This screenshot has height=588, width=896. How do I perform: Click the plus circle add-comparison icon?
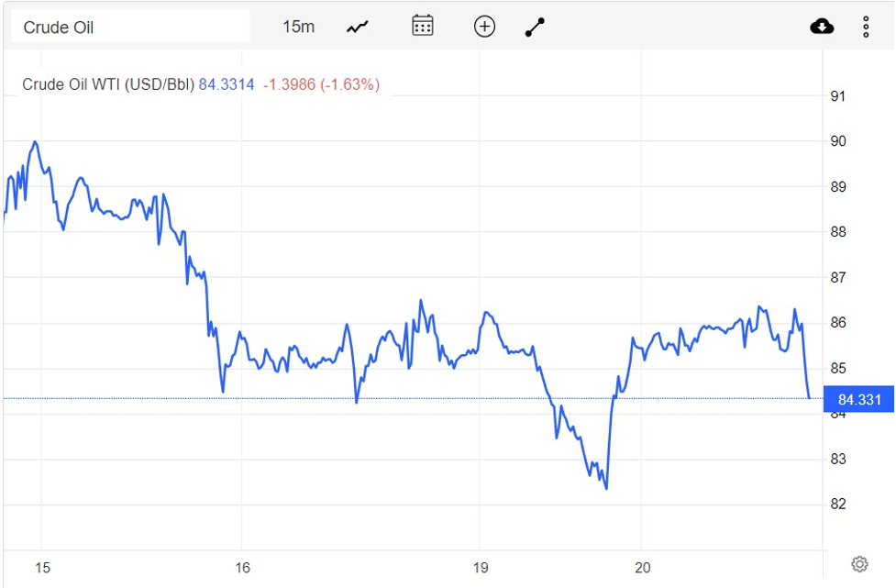tap(484, 27)
